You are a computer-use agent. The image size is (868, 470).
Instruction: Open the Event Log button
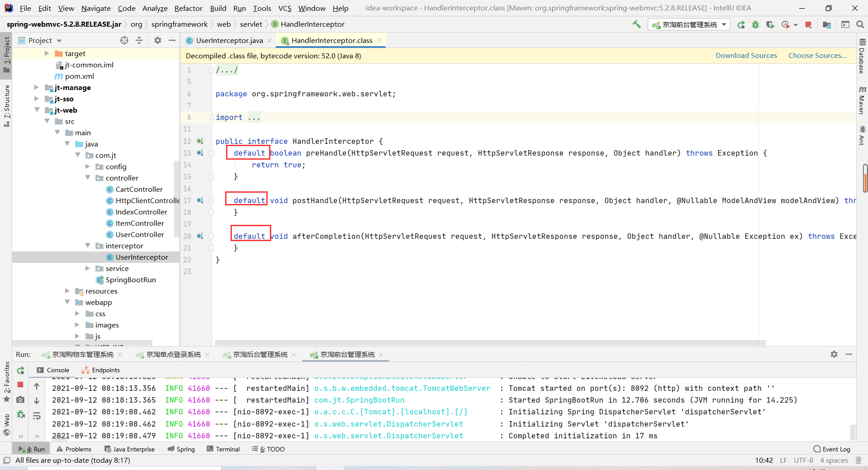[x=832, y=449]
